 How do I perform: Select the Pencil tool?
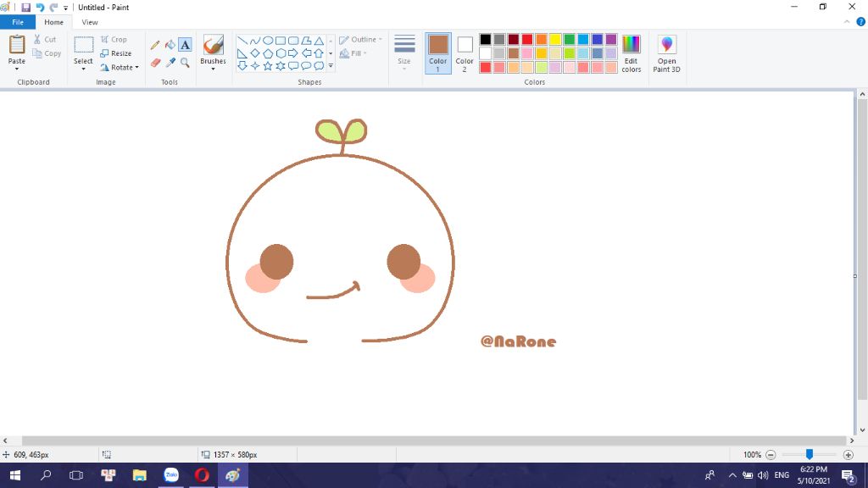point(155,45)
